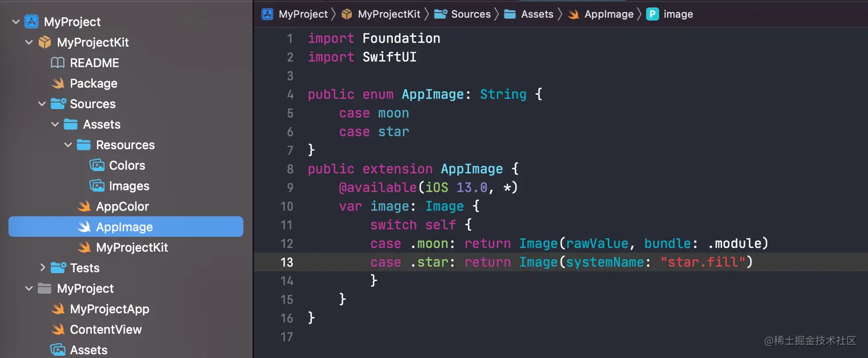Viewport: 868px width, 358px height.
Task: Collapse the gray MyProject group
Action: point(29,289)
